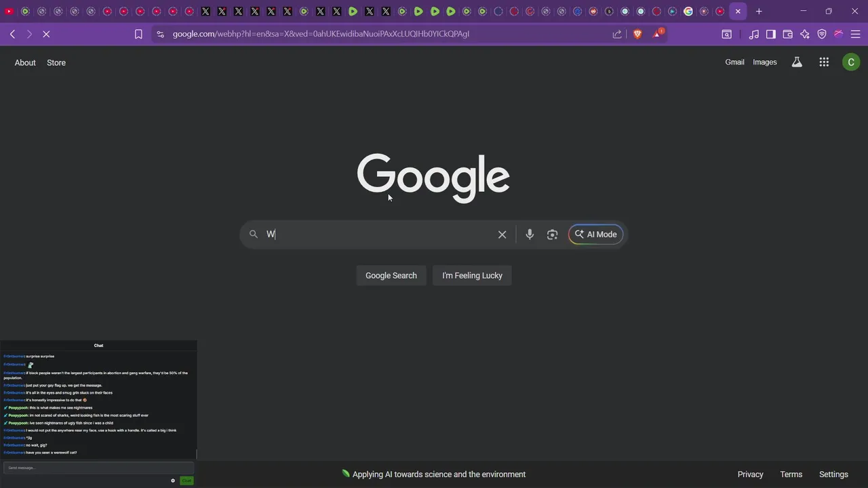Click chat message 'no wait, gig?'
Image resolution: width=868 pixels, height=488 pixels.
pyautogui.click(x=37, y=445)
